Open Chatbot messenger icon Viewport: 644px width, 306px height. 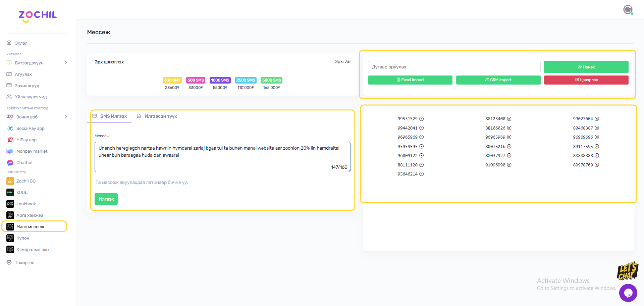click(x=10, y=163)
